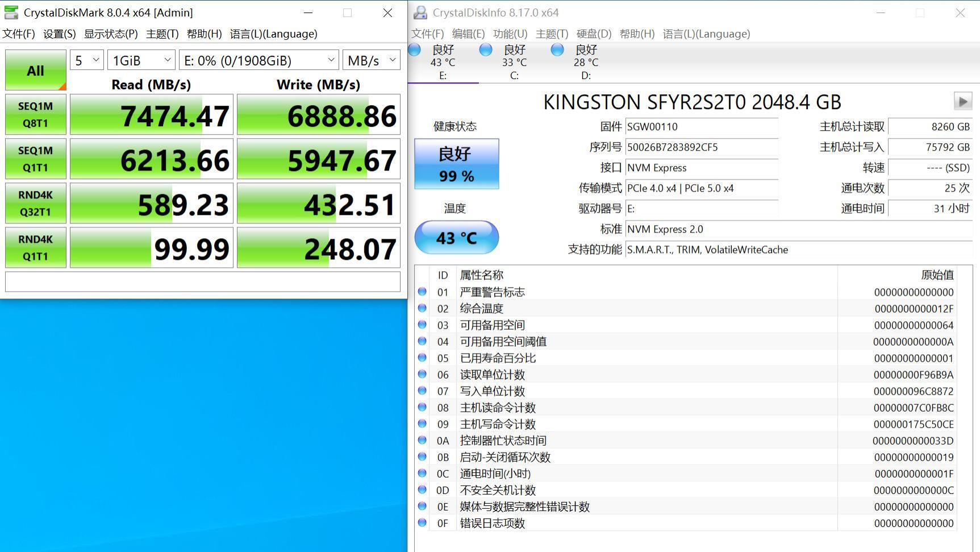Screen dimensions: 980x552
Task: Click SEQ1M Q8T1 read result 7474.47
Action: point(152,114)
